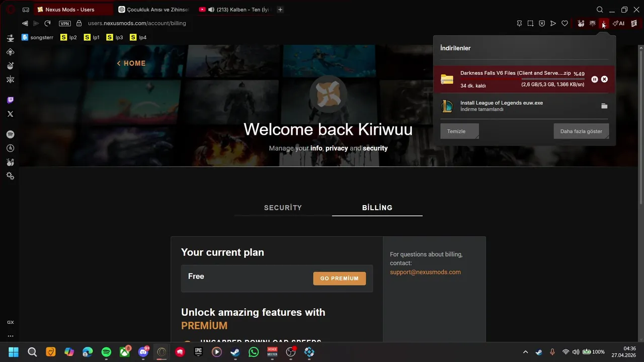Click the address bar URL field
The image size is (644, 362).
pyautogui.click(x=292, y=23)
